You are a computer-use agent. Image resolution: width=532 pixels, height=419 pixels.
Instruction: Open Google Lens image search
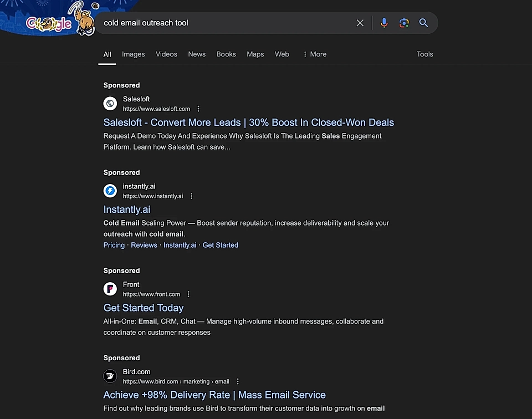[404, 23]
